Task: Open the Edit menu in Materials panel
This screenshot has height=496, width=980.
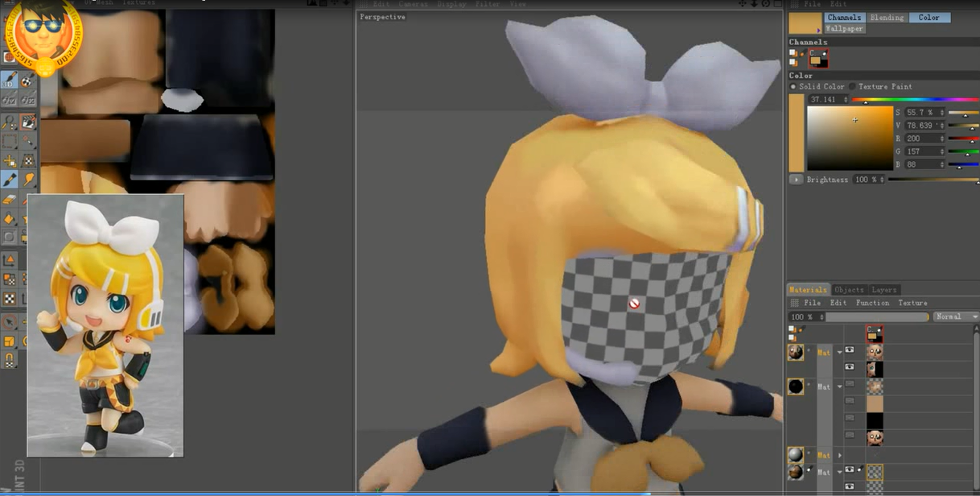Action: point(838,303)
